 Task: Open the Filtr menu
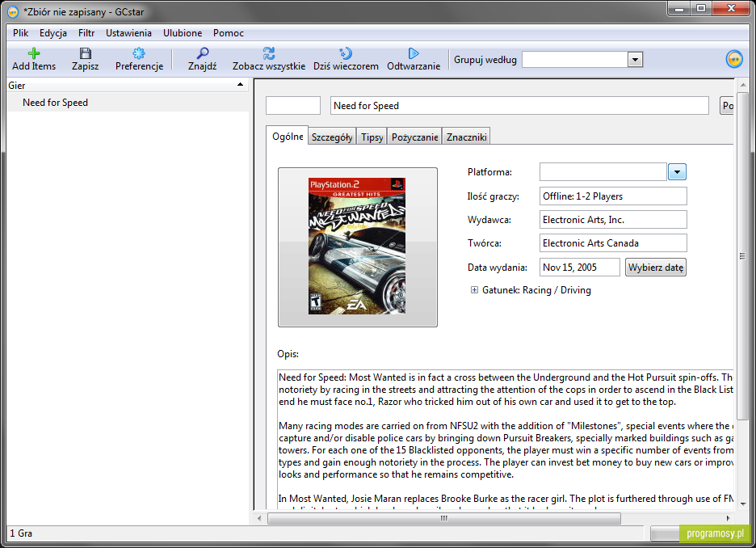click(86, 33)
